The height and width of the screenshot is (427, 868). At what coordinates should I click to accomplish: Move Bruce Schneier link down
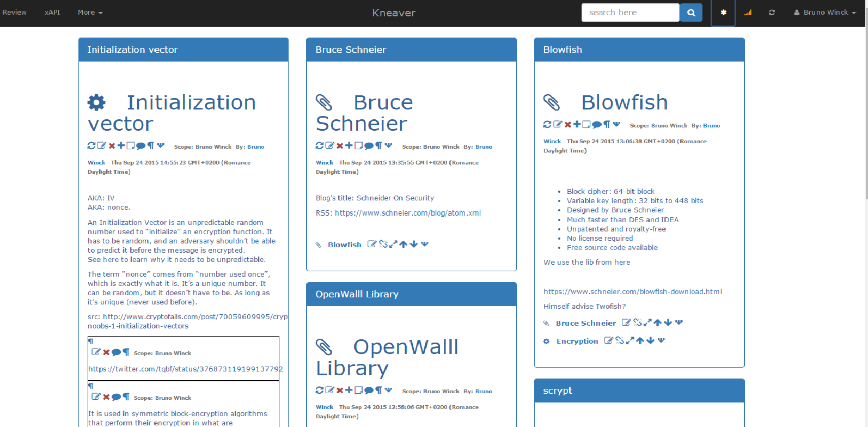point(668,322)
